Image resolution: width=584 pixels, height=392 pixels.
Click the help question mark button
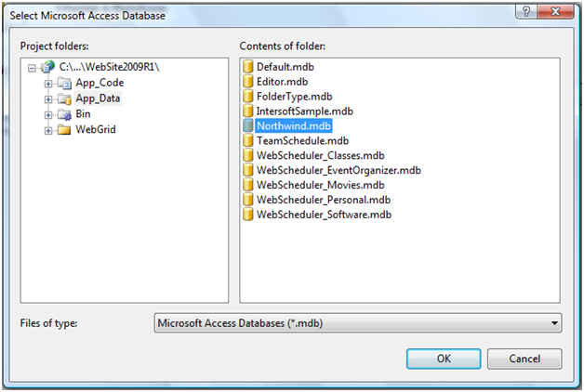coord(526,11)
